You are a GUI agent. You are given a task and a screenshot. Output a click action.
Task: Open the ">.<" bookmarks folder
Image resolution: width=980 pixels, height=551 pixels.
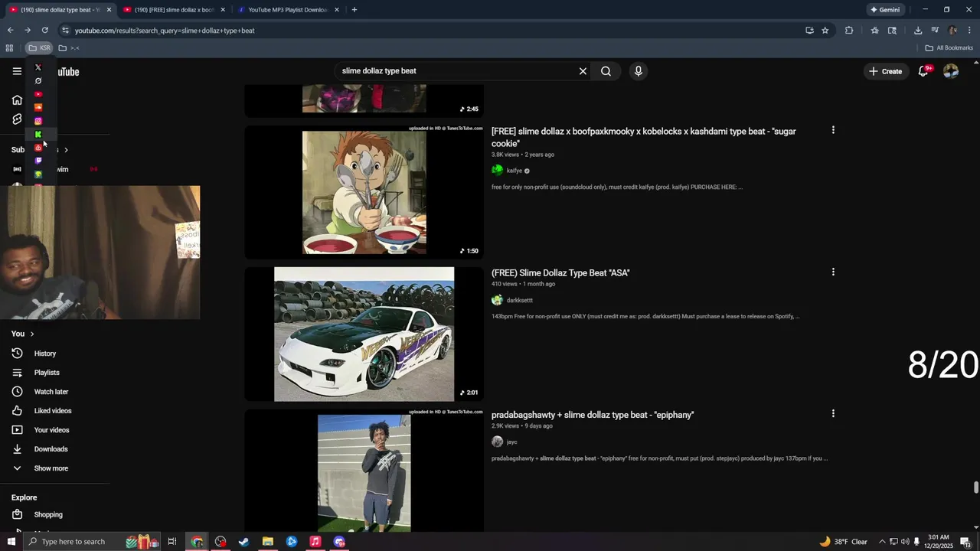(x=69, y=48)
